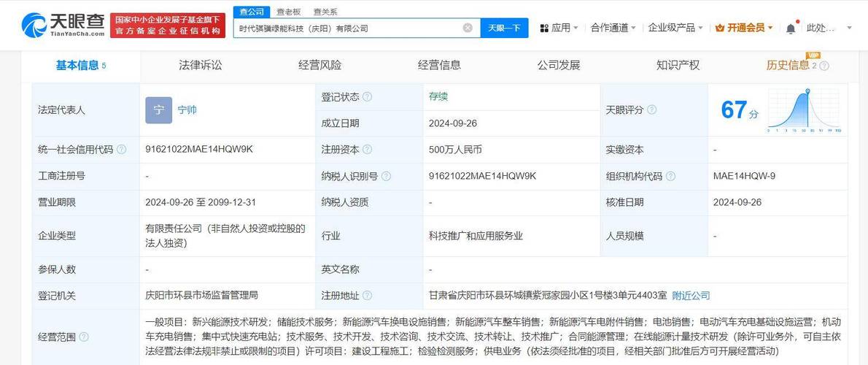The image size is (868, 365).
Task: Select the 查老板 search tab
Action: (288, 12)
